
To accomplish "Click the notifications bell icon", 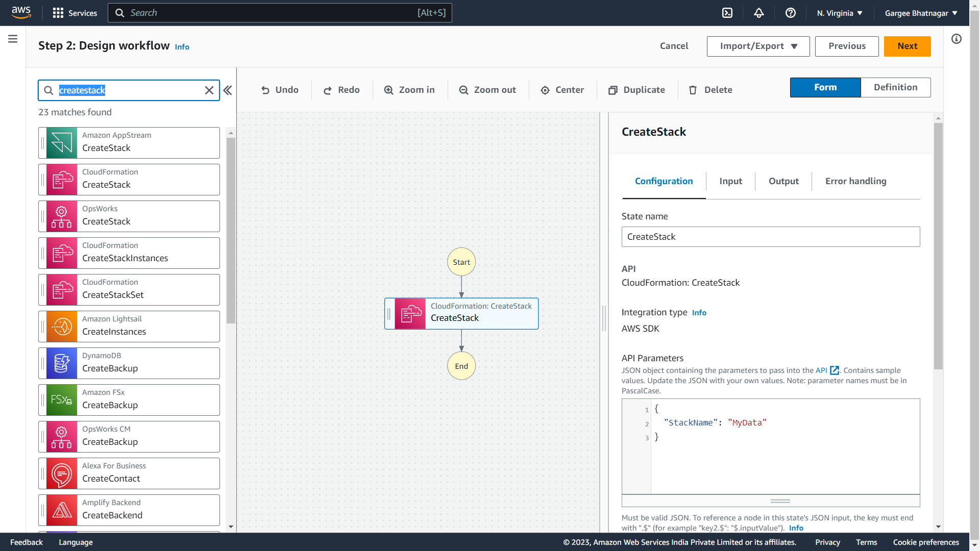I will point(759,13).
